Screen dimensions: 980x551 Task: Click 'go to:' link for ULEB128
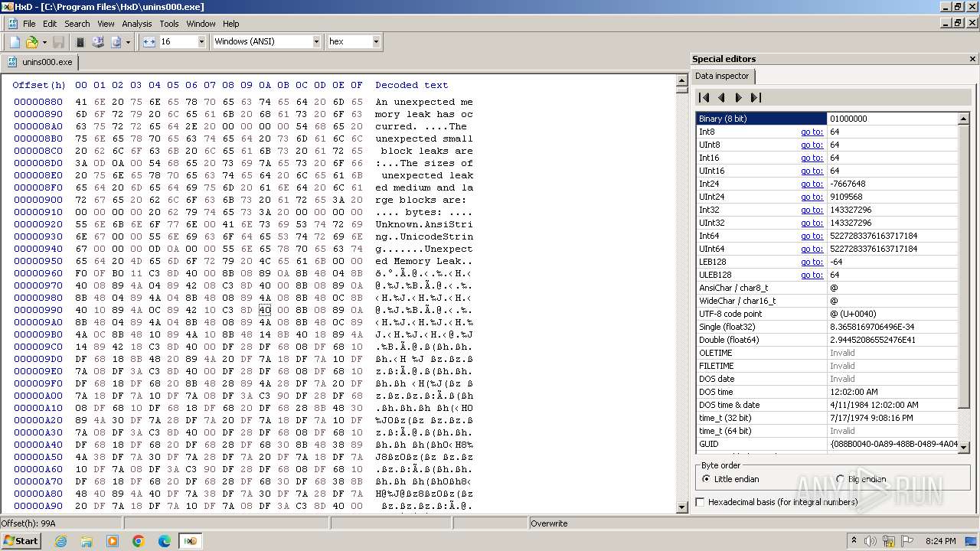[812, 275]
